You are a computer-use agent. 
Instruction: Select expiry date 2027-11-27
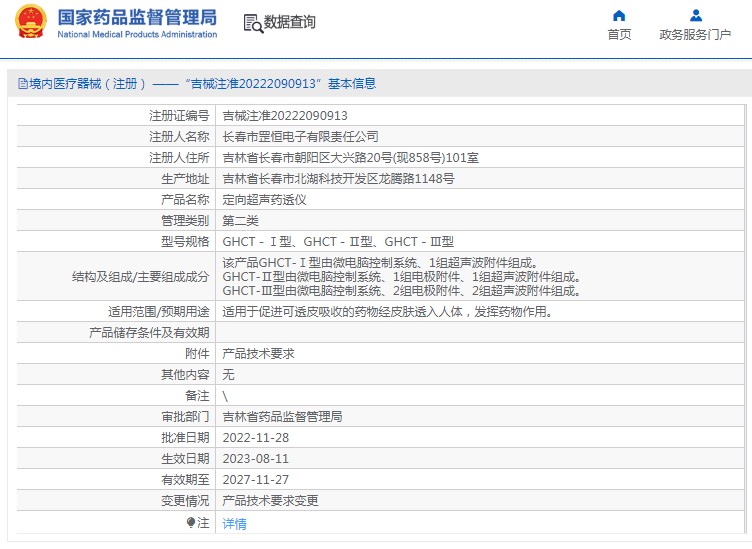pos(256,480)
